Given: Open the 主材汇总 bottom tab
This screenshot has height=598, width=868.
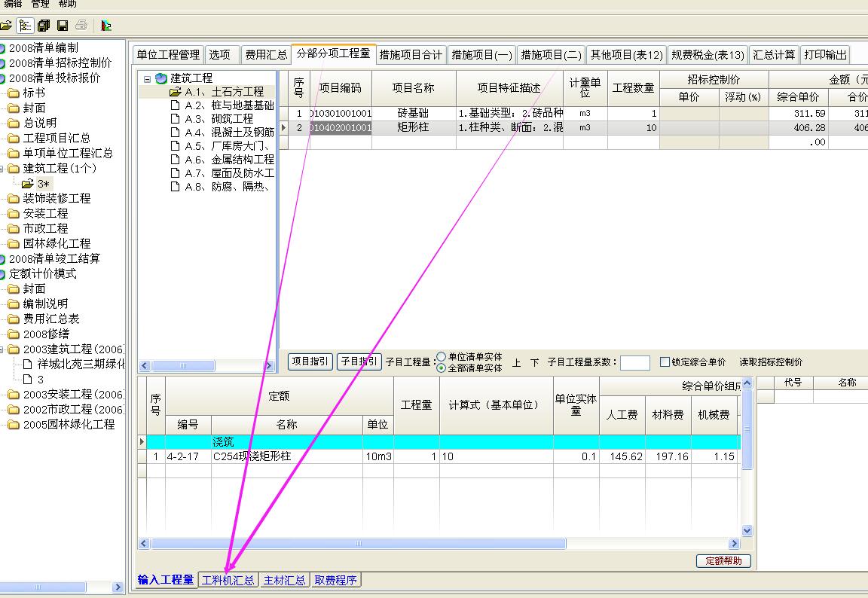Looking at the screenshot, I should [284, 580].
